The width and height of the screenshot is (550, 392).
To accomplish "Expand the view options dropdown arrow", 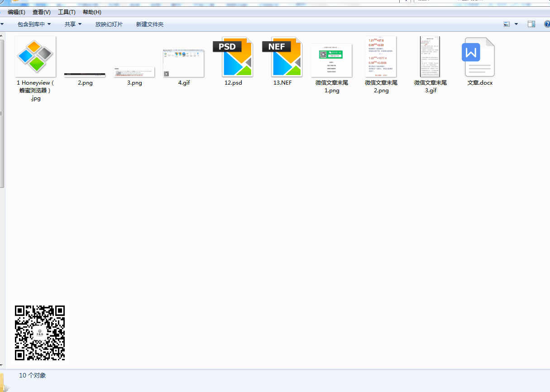I will point(516,24).
